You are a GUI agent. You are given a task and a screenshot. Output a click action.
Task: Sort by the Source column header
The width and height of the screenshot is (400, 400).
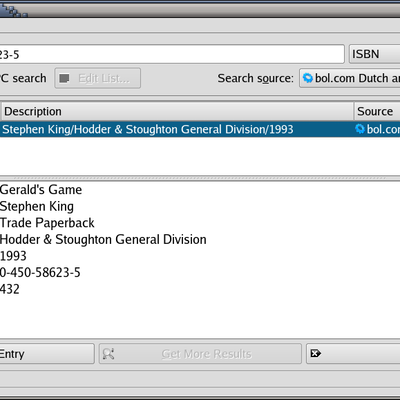coord(377,111)
